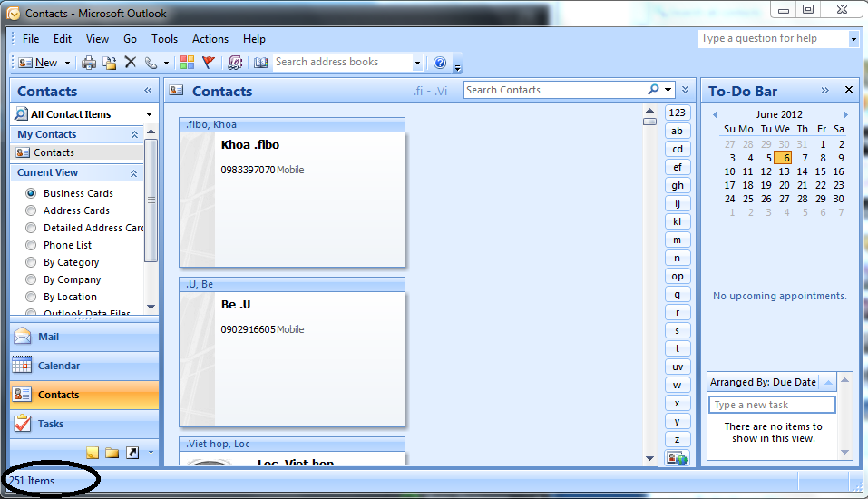Click the Shortcuts icon
Screen dimensions: 868x499
[132, 453]
